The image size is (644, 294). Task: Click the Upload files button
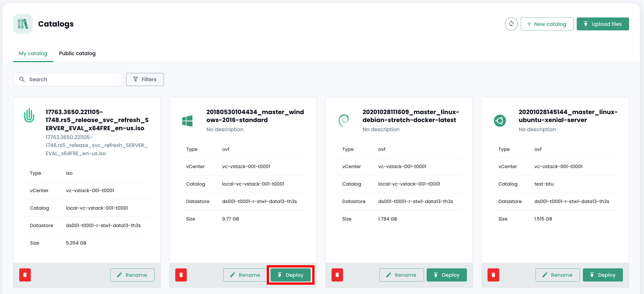(603, 24)
